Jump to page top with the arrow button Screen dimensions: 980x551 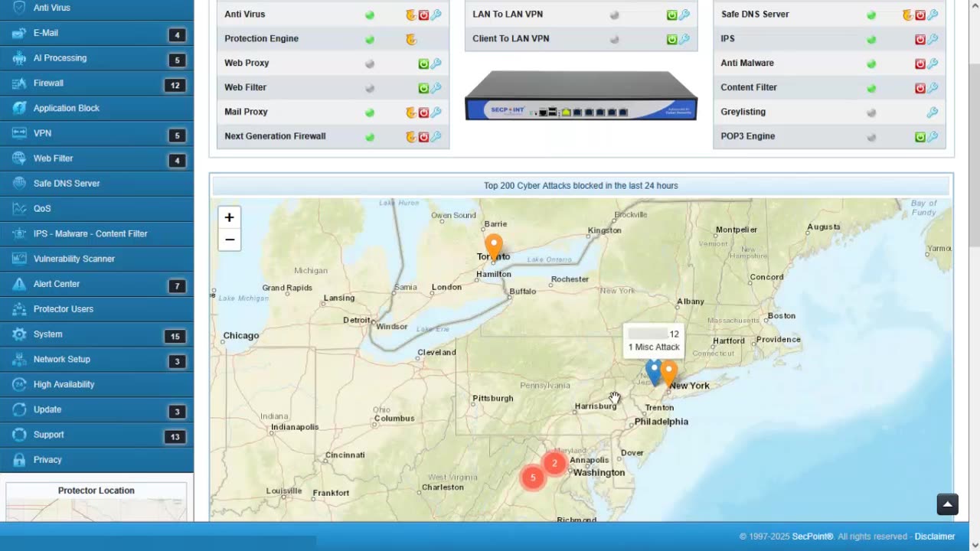click(x=948, y=504)
